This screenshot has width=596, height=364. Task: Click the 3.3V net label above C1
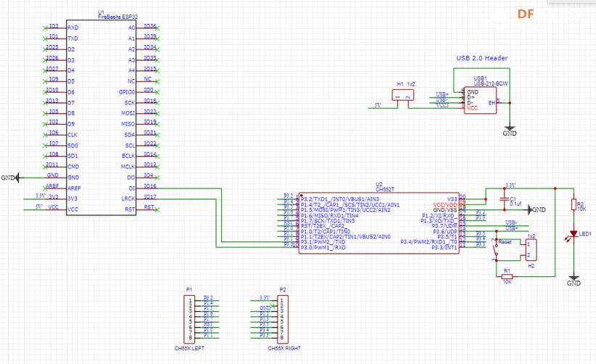point(510,186)
